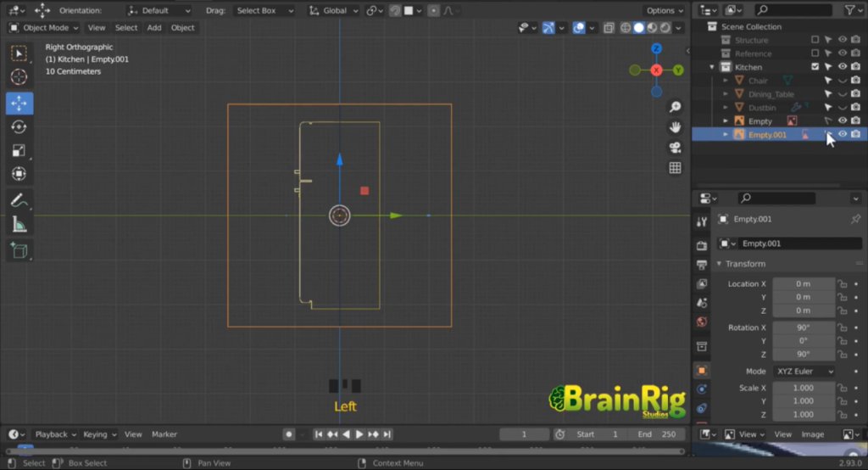Open the Tool properties tab
The height and width of the screenshot is (470, 868).
[x=701, y=221]
